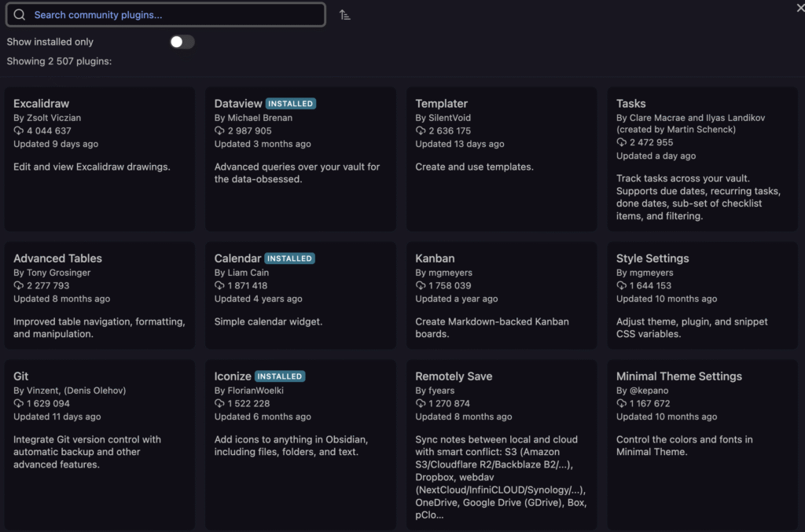Click author 'By Zsolt Viczian'
Viewport: 805px width, 532px height.
[47, 118]
